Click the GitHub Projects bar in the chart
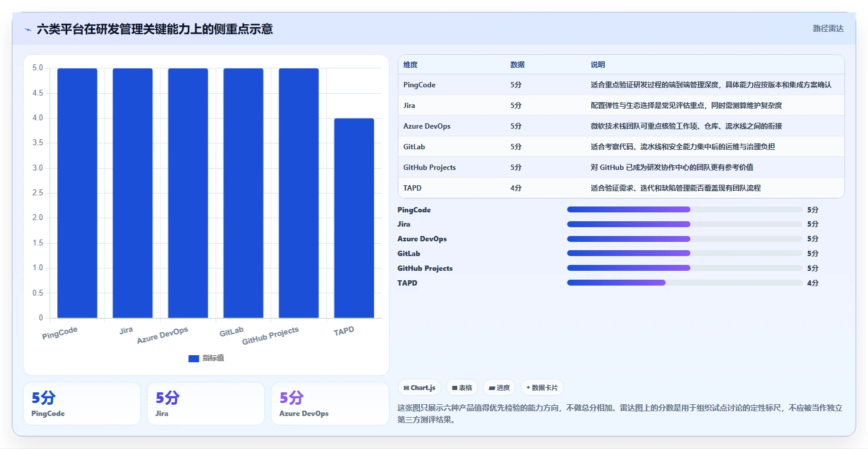This screenshot has width=868, height=449. (x=299, y=193)
